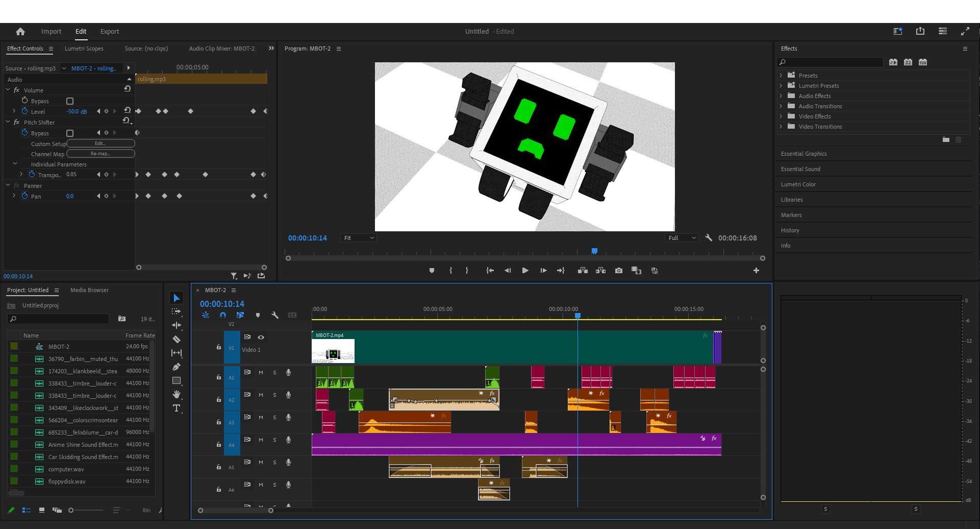
Task: Expand the Presets effects folder
Action: point(781,75)
